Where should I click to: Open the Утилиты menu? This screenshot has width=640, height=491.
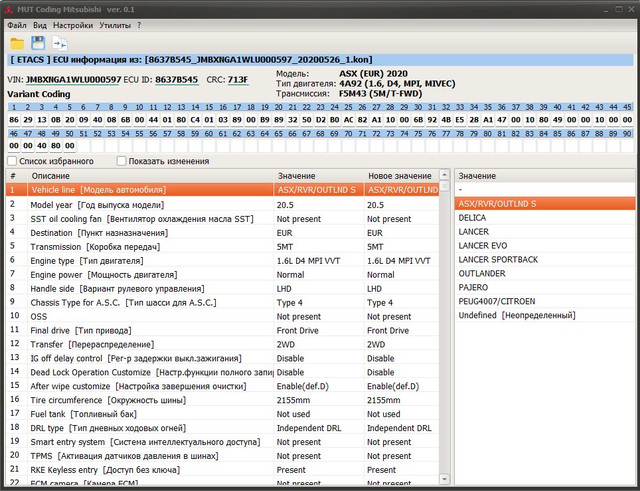click(x=114, y=24)
